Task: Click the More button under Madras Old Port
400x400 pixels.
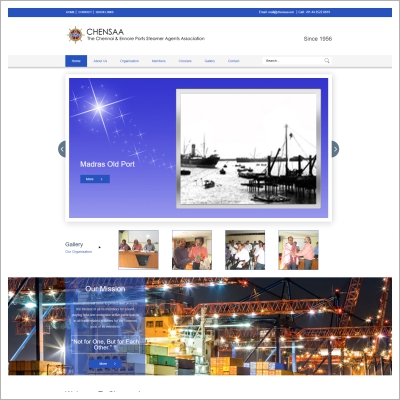Action: 95,179
